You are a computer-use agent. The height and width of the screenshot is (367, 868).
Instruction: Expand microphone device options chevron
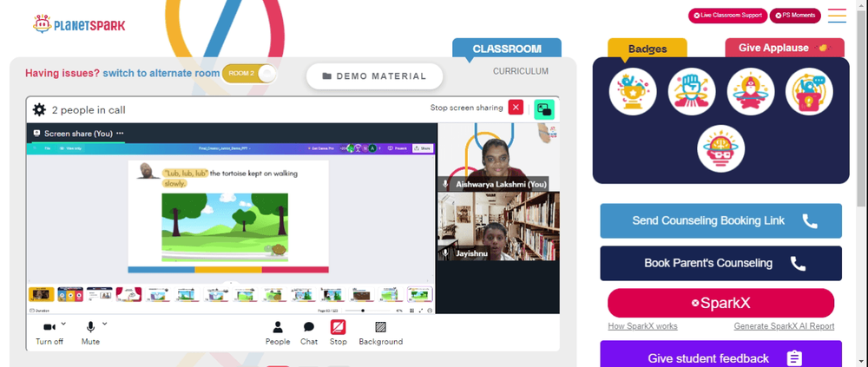click(x=105, y=324)
